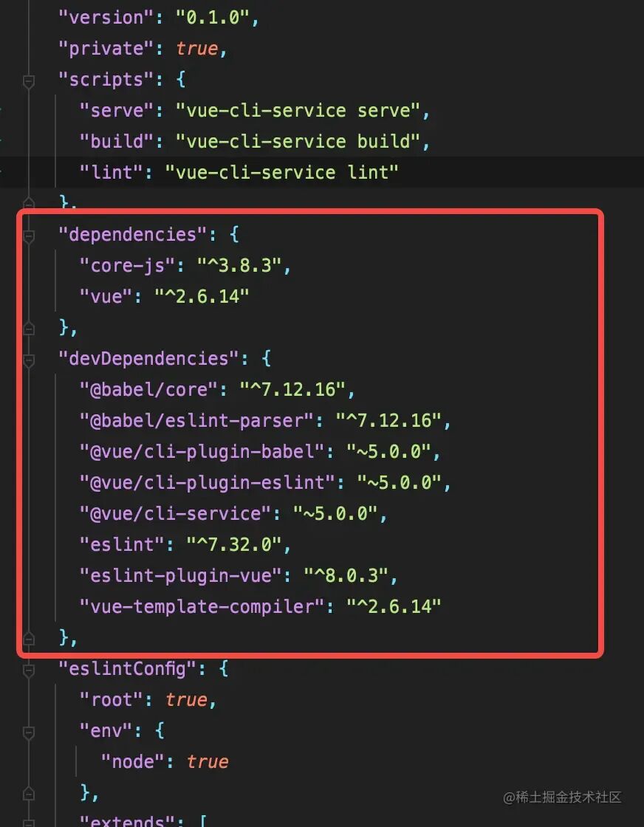Viewport: 644px width, 827px height.
Task: Click the "~5.0.0" value of @vue/cli-plugin-babel
Action: (x=388, y=451)
